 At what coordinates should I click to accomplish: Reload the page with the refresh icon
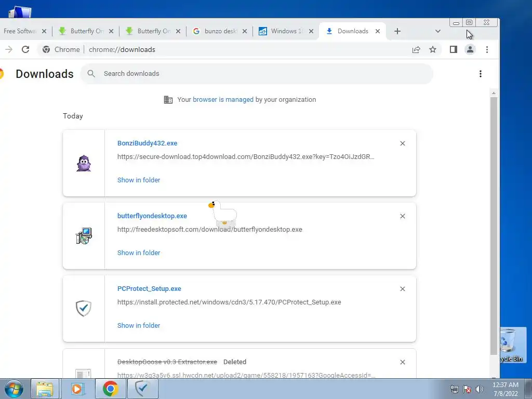click(x=25, y=49)
